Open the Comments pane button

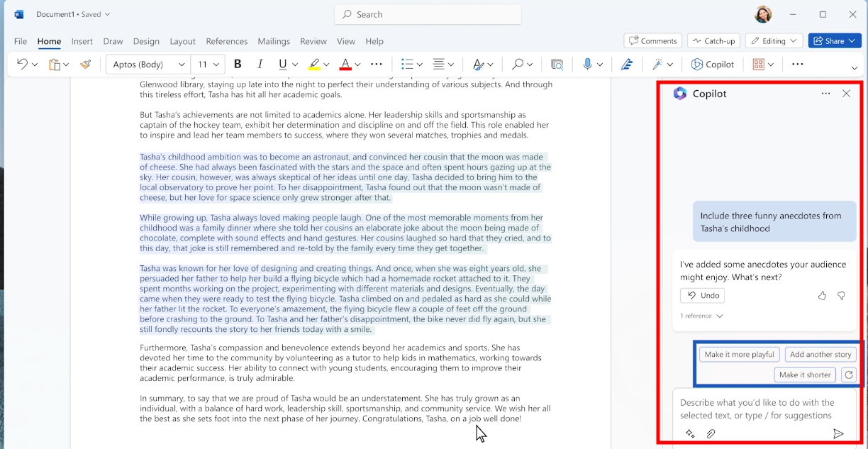click(653, 41)
